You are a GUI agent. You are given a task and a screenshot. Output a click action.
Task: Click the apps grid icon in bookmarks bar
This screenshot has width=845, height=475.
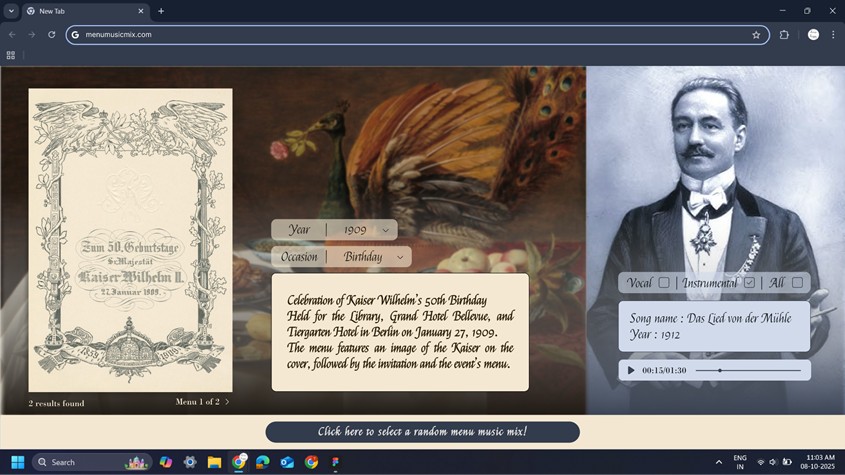11,55
